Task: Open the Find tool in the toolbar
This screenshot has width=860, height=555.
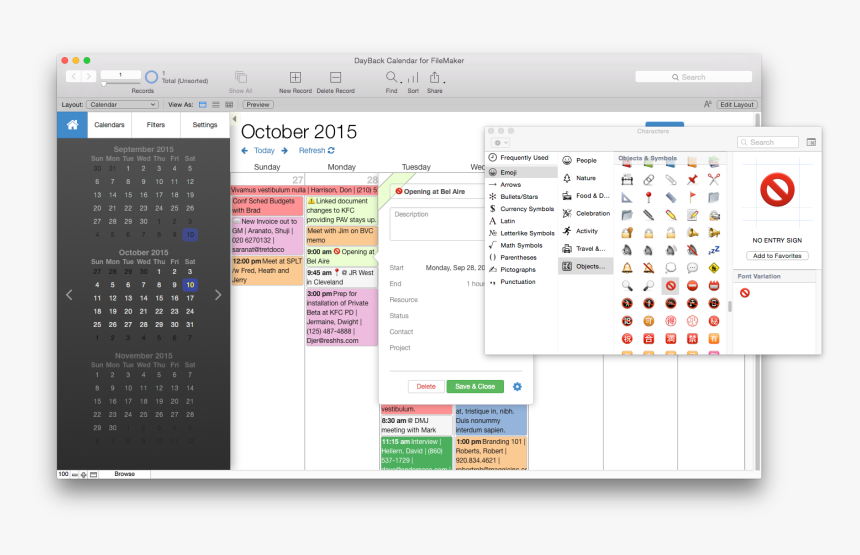Action: (392, 77)
